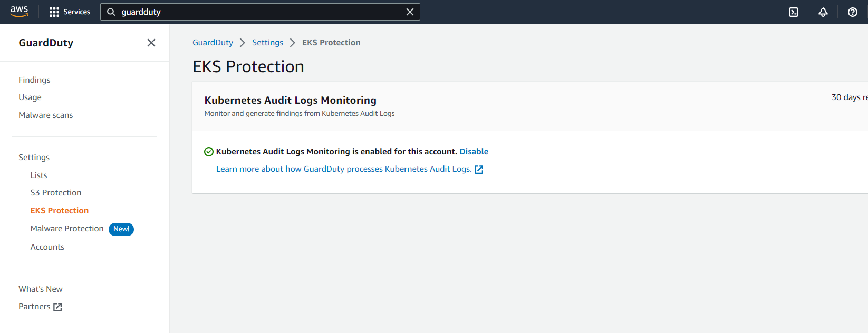Go to Findings in sidebar

pyautogui.click(x=34, y=80)
